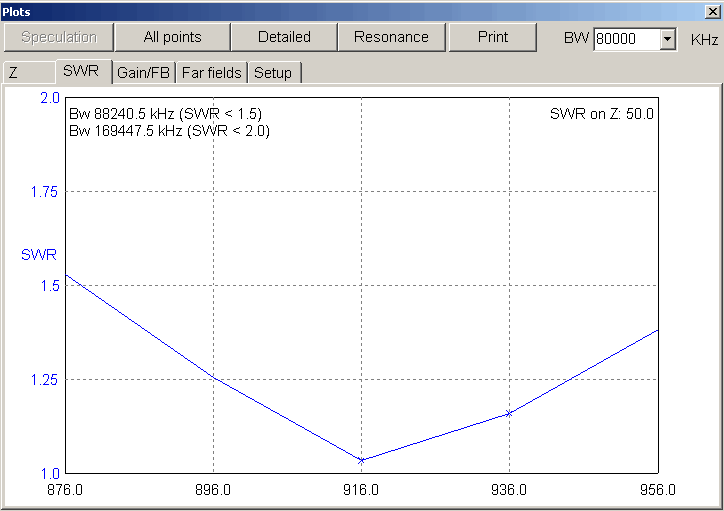Open the BW dropdown arrow
Image resolution: width=724 pixels, height=511 pixels.
(667, 39)
